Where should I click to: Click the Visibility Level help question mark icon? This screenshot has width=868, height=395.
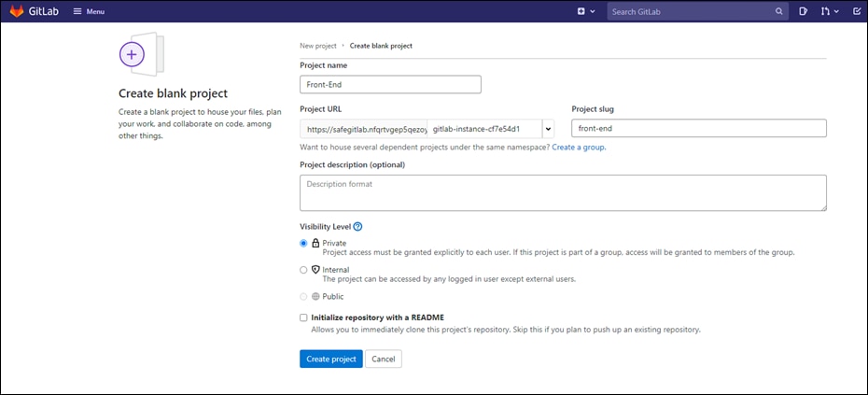pyautogui.click(x=357, y=227)
